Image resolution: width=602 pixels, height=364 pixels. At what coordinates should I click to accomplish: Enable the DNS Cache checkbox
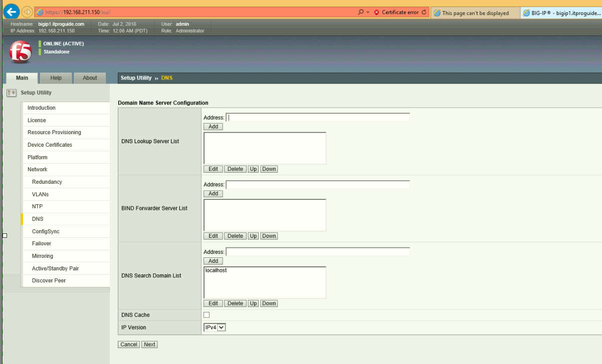coord(207,315)
